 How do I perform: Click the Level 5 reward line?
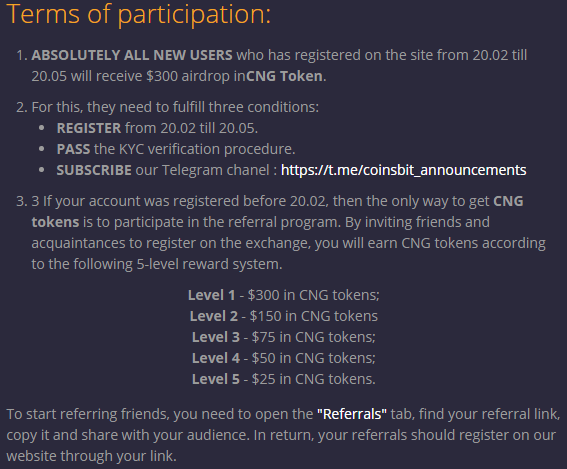click(284, 379)
